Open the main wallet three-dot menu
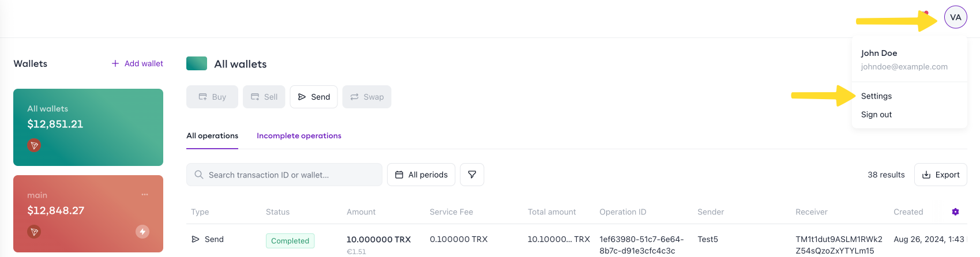 click(x=145, y=195)
